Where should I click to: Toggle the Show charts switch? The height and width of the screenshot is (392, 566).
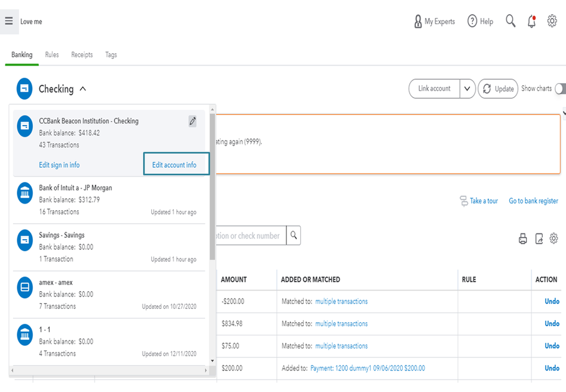click(x=560, y=89)
